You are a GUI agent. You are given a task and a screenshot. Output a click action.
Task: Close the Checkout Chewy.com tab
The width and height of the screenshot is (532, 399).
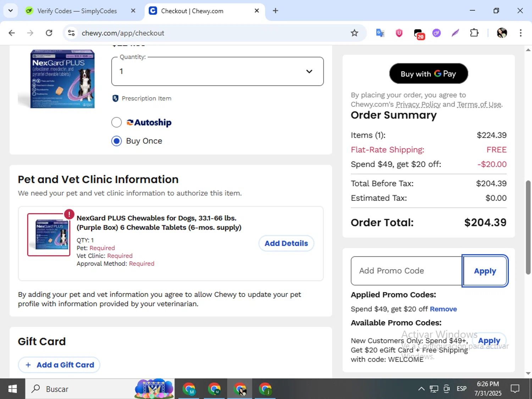257,11
